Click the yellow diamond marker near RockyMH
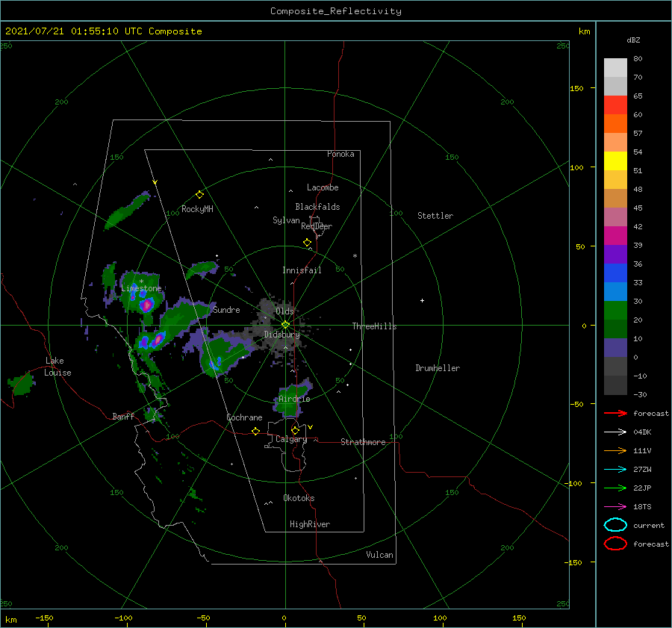The image size is (672, 628). [199, 195]
